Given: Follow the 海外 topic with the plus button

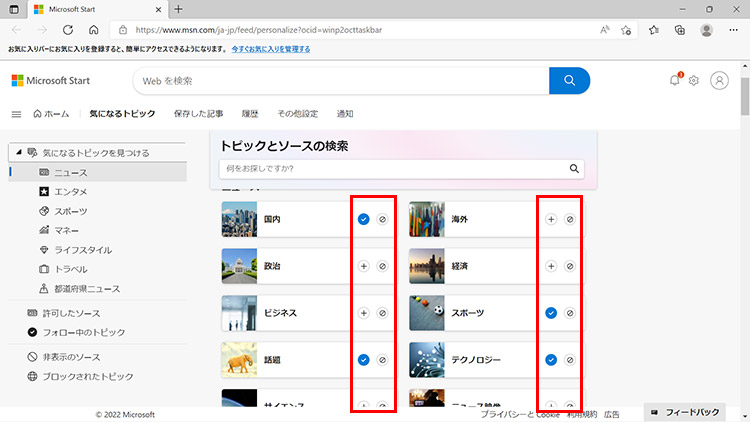Looking at the screenshot, I should pos(551,219).
